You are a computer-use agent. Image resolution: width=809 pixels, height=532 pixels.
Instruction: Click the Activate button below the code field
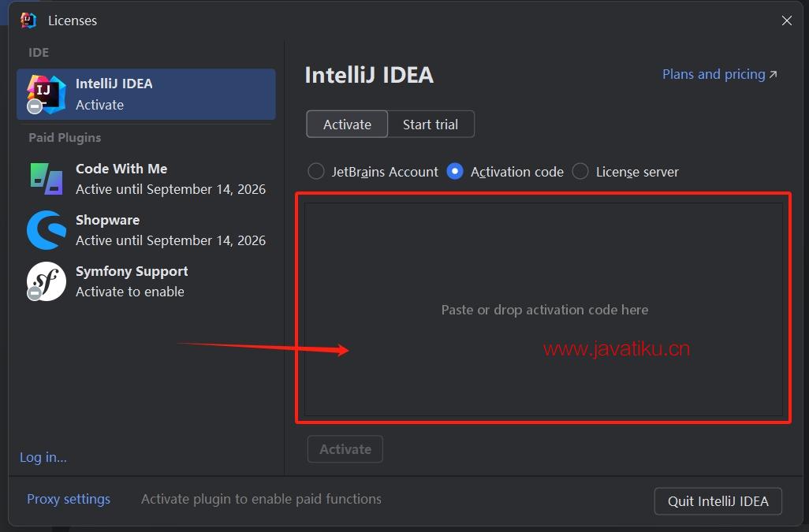pos(345,449)
